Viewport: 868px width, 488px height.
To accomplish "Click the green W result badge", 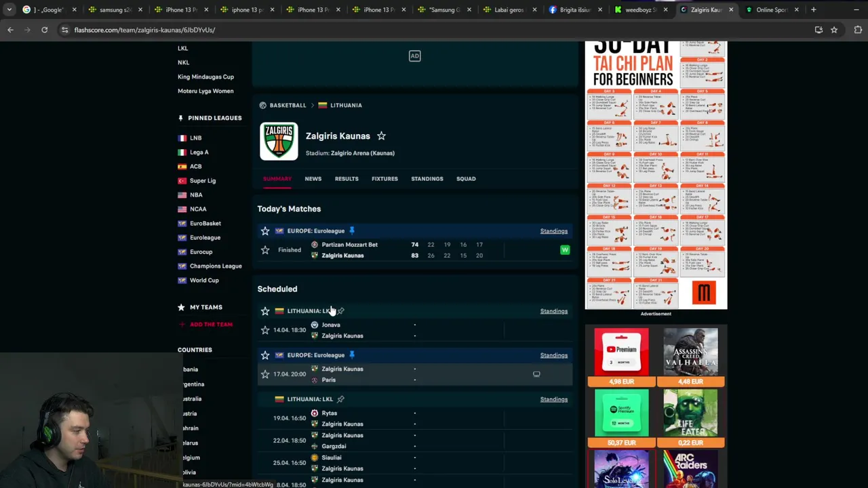I will tap(565, 250).
